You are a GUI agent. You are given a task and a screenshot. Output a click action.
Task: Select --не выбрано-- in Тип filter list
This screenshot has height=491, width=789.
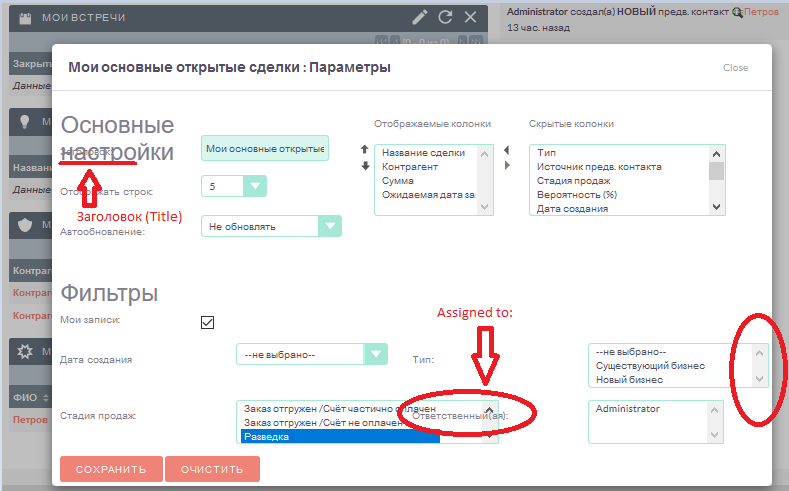[x=631, y=352]
